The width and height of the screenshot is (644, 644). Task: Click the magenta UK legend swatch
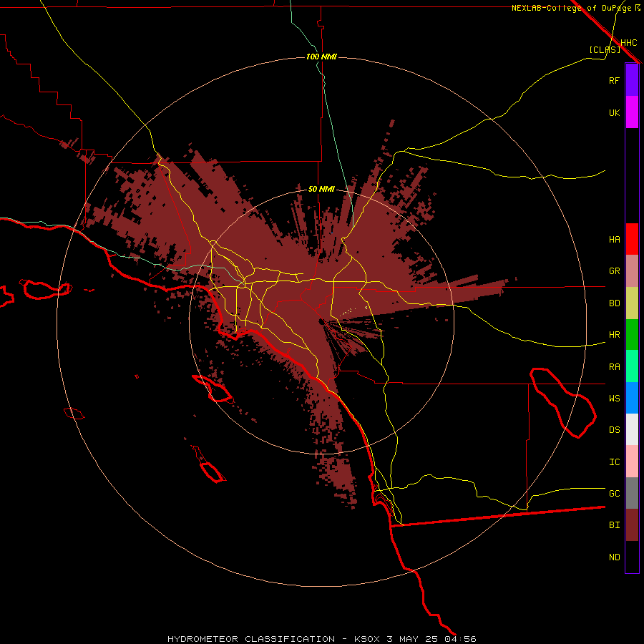point(632,112)
